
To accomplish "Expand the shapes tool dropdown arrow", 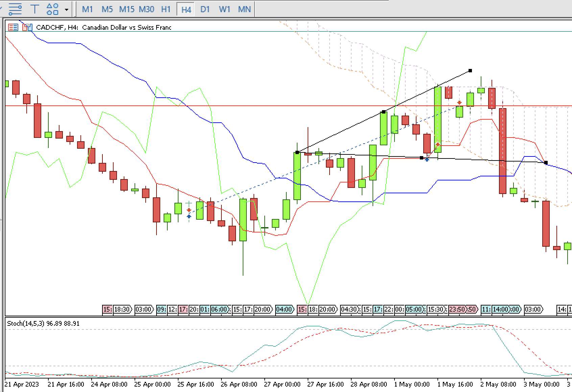I will pyautogui.click(x=67, y=9).
